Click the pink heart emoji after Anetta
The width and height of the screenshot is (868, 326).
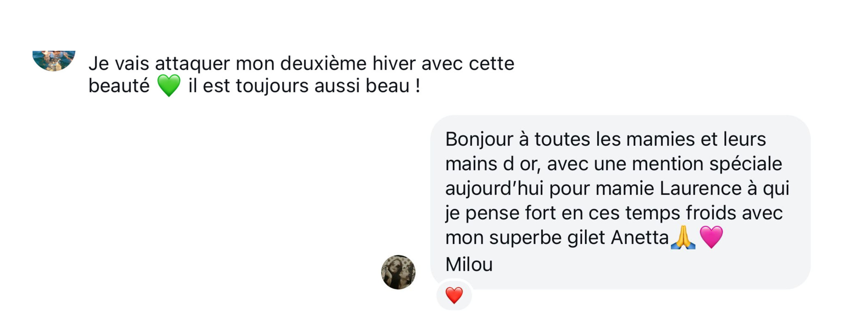tap(711, 237)
